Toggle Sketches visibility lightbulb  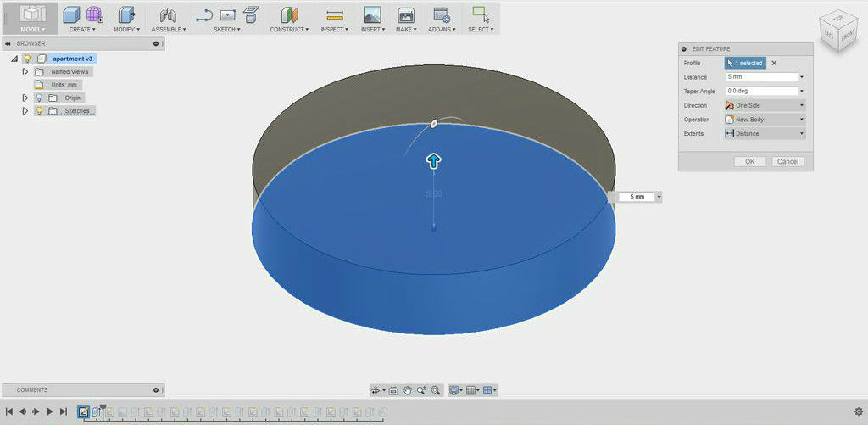click(39, 111)
